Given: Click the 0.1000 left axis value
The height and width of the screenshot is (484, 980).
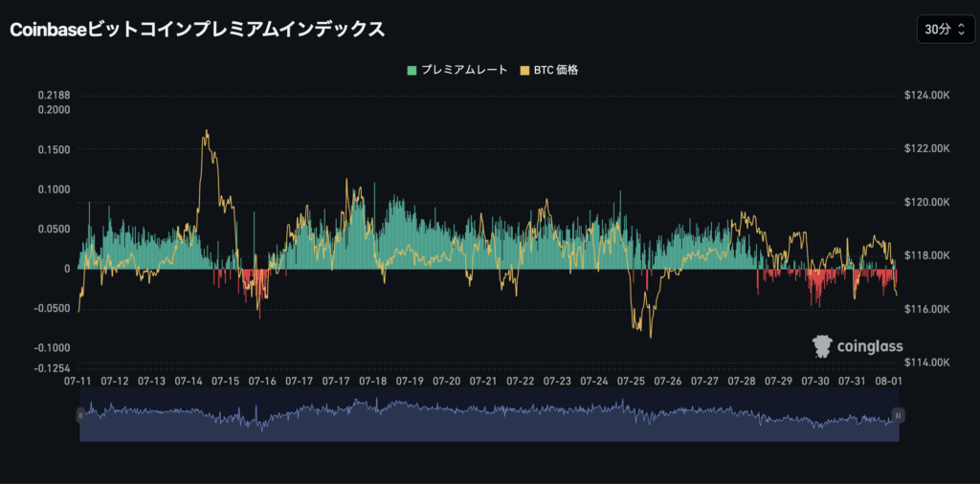Looking at the screenshot, I should [x=55, y=189].
